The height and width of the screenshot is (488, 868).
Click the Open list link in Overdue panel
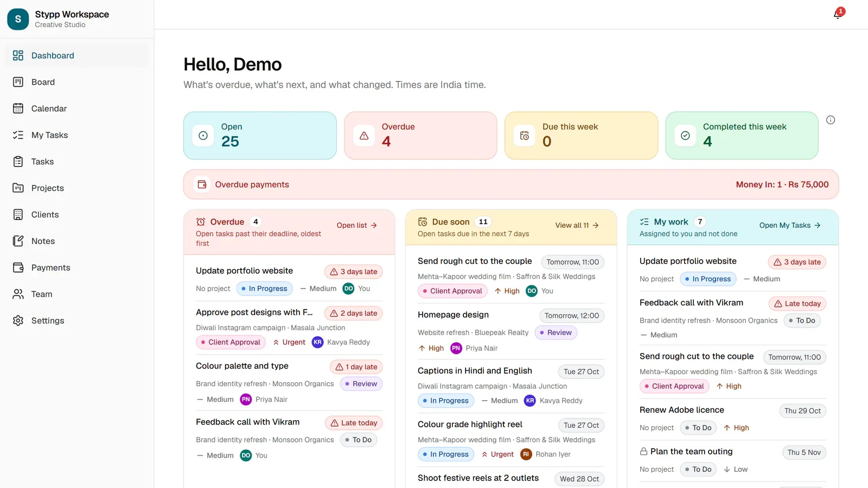(356, 226)
